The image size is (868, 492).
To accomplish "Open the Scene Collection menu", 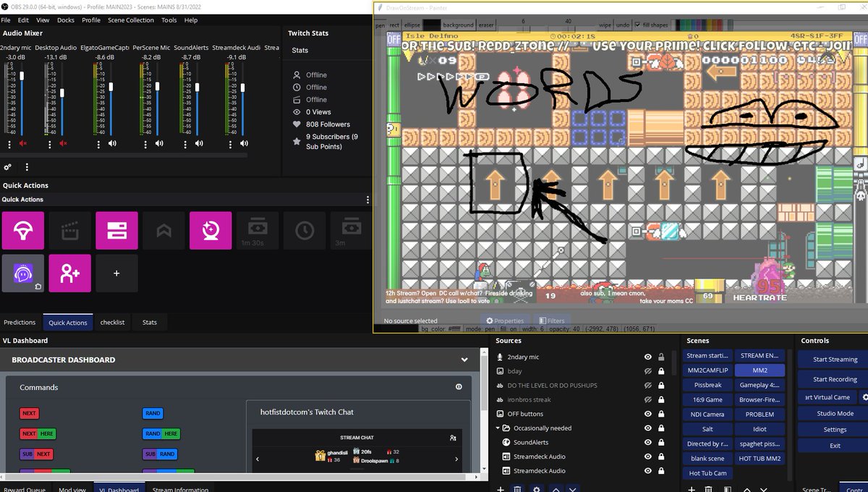I will (x=131, y=20).
